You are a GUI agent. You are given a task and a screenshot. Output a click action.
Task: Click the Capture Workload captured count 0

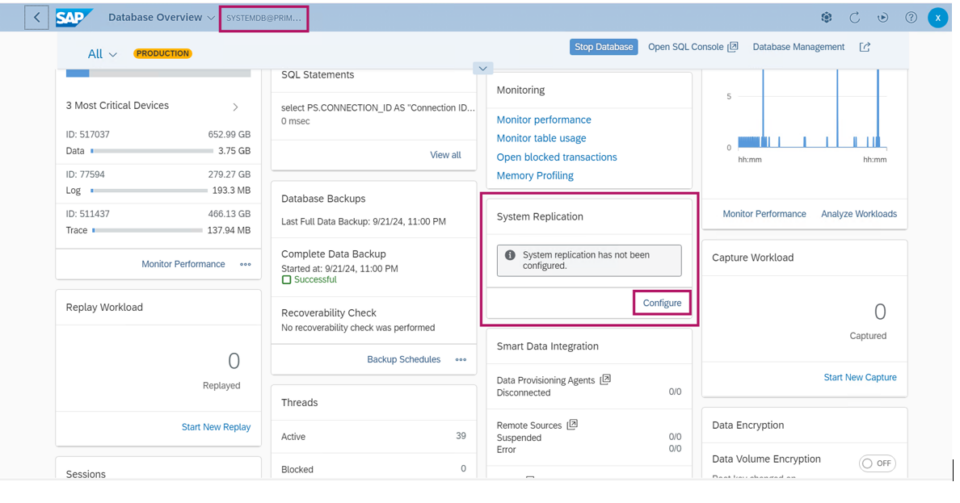(880, 312)
